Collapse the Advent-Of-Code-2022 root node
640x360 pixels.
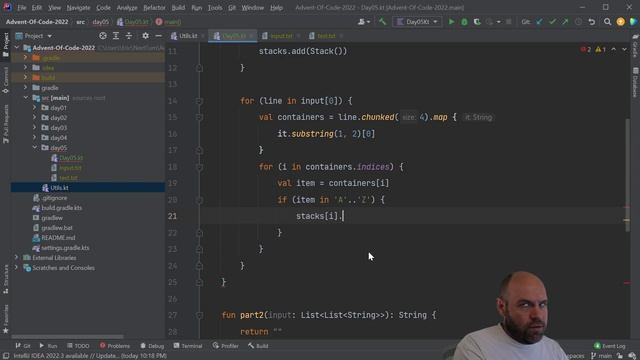click(17, 48)
